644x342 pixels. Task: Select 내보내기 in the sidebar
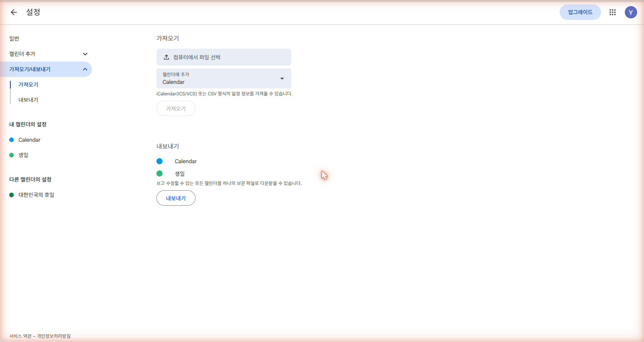tap(28, 100)
